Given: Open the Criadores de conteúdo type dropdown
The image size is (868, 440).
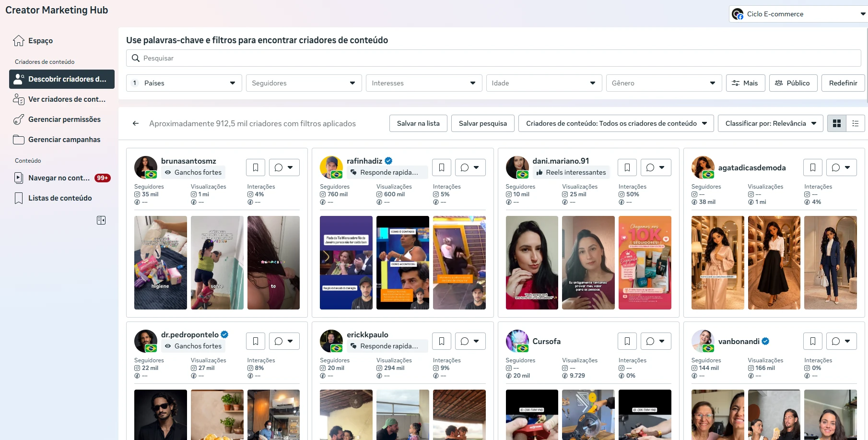Looking at the screenshot, I should click(x=616, y=123).
